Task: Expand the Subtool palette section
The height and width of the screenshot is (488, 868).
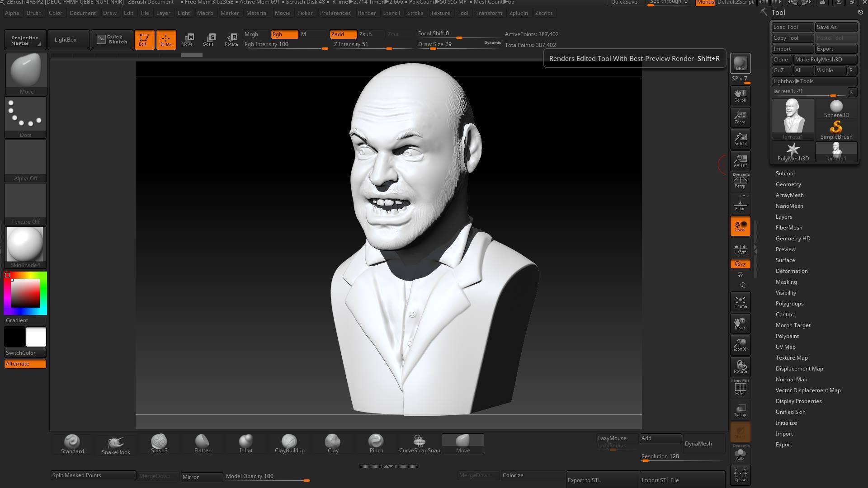Action: pyautogui.click(x=785, y=174)
